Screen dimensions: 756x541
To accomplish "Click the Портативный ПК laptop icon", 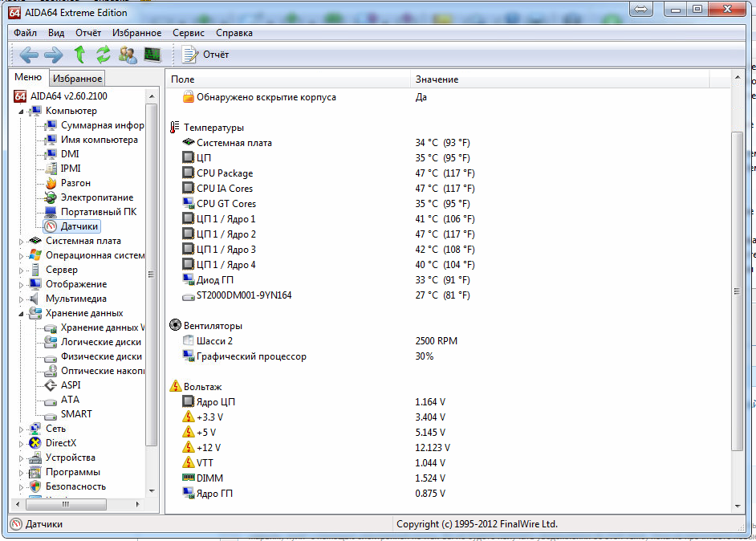I will 51,212.
